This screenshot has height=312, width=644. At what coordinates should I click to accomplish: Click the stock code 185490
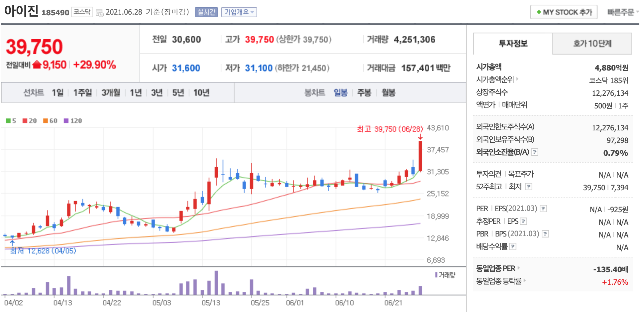tap(55, 13)
